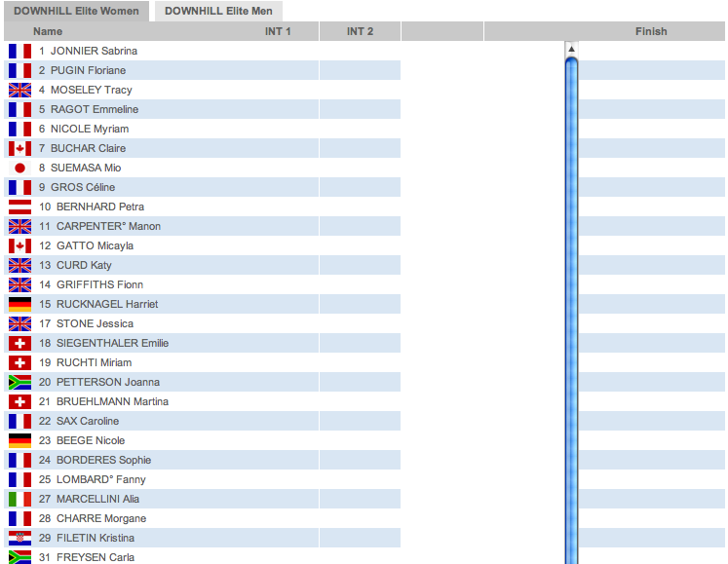Click the Italian flag next to MARCELLINI Alia
Viewport: 728px width, 564px height.
[19, 499]
